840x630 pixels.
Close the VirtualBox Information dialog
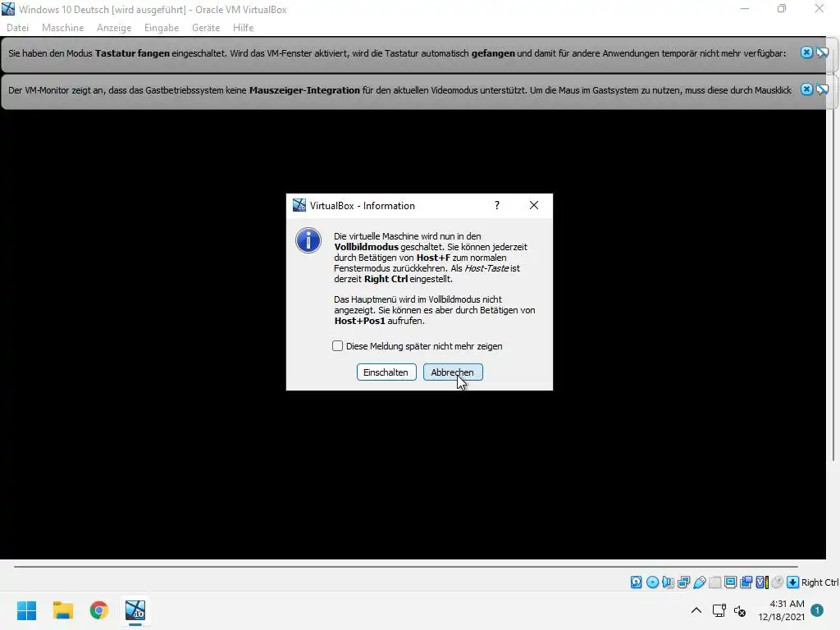coord(533,205)
